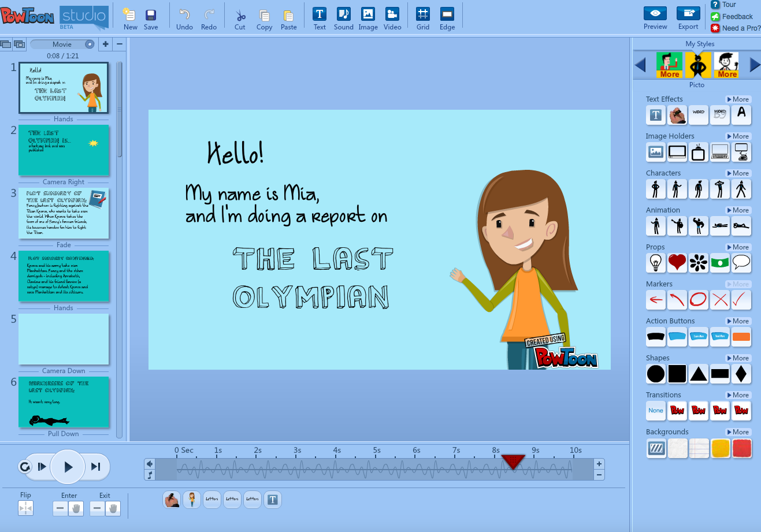Add the diamond shape

click(741, 374)
